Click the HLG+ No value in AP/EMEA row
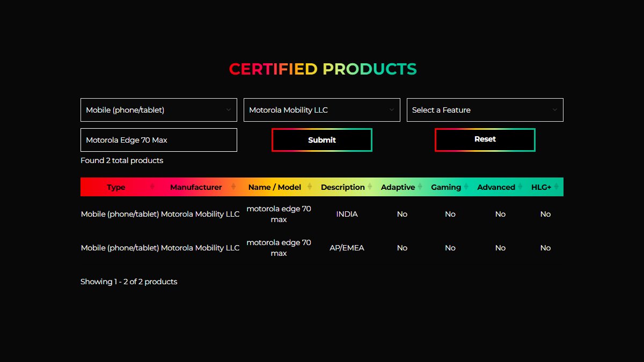The height and width of the screenshot is (362, 644). 545,248
